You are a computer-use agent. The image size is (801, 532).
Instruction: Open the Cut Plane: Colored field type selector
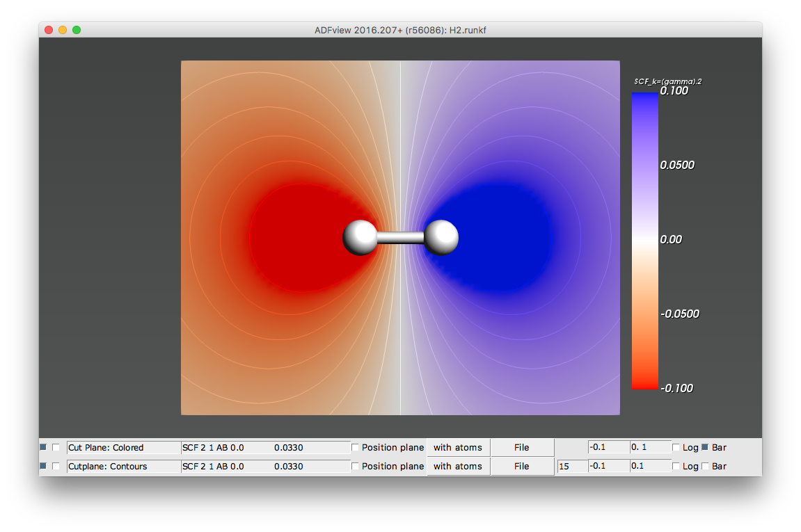(x=122, y=447)
